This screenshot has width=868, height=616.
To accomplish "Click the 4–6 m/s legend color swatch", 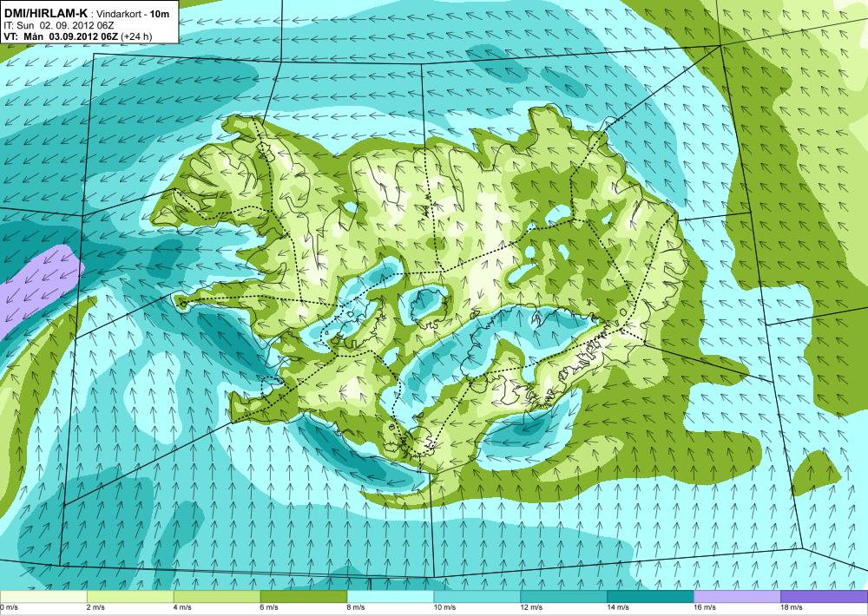I will point(217,597).
